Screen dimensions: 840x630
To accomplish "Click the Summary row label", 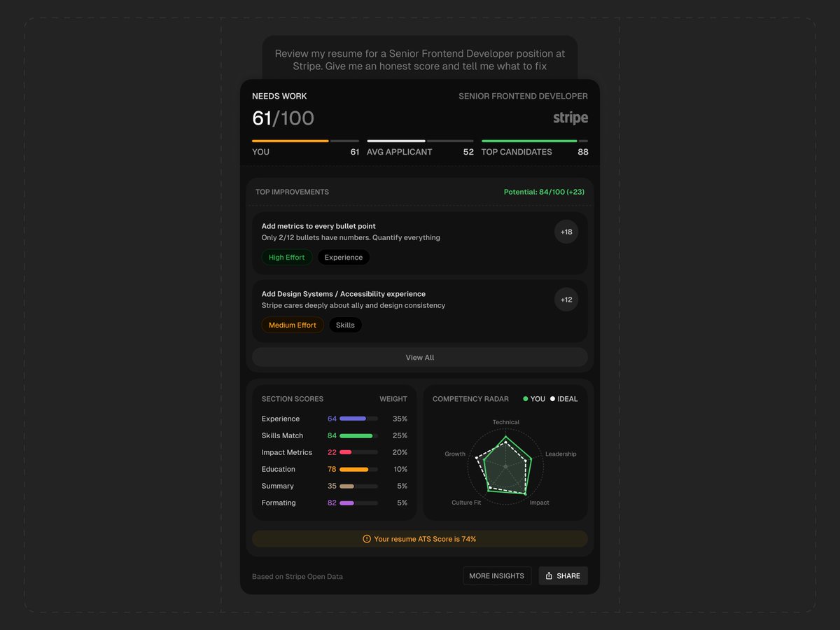I will (278, 486).
